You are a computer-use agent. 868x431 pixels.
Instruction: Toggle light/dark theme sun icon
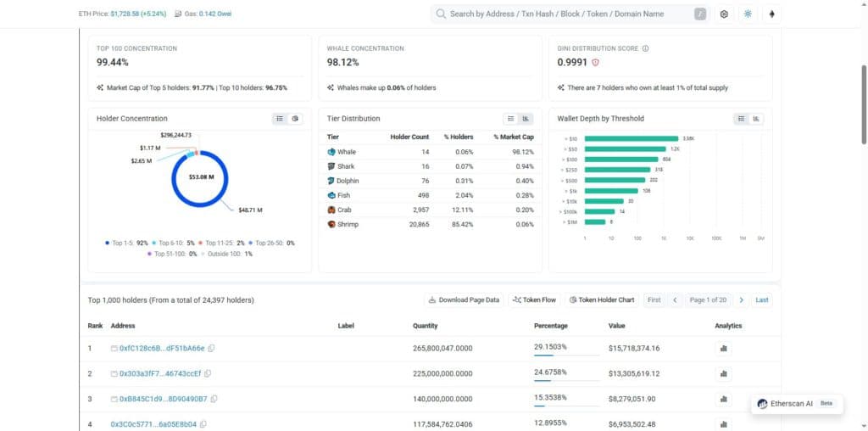pyautogui.click(x=748, y=14)
